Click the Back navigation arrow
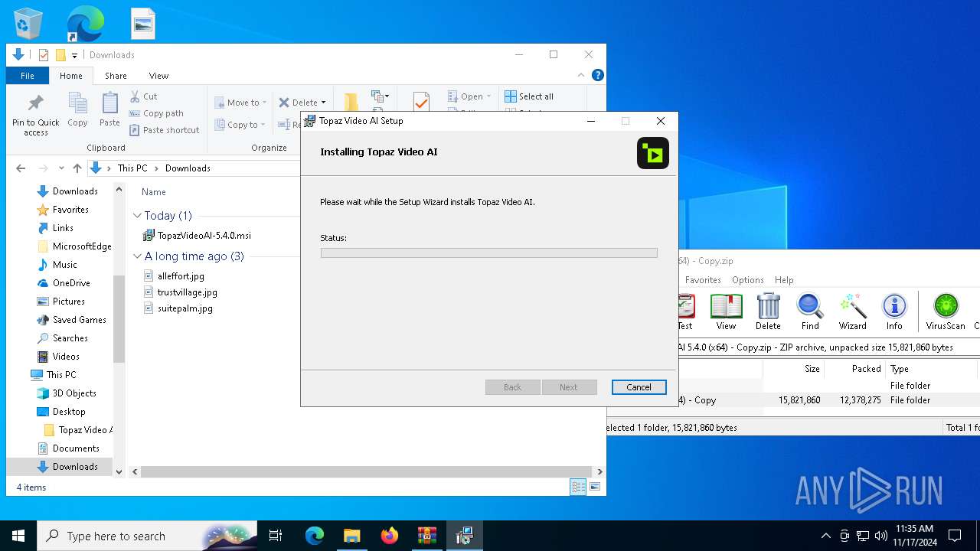The image size is (980, 551). 21,168
